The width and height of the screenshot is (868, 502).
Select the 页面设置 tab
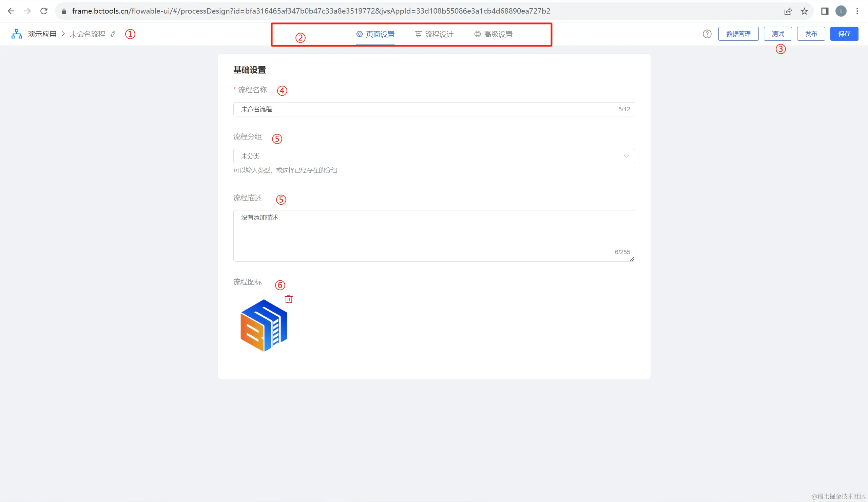pos(375,34)
